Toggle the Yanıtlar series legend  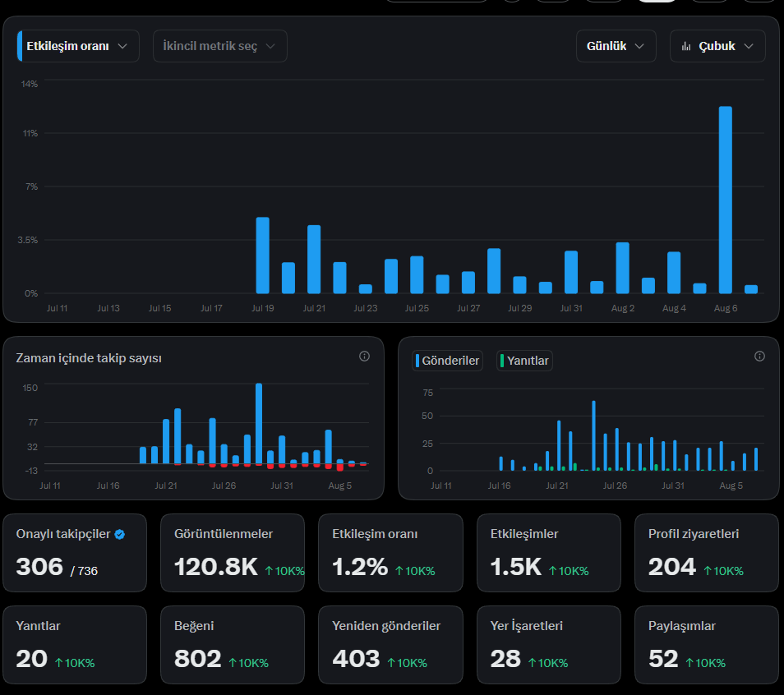(x=524, y=361)
